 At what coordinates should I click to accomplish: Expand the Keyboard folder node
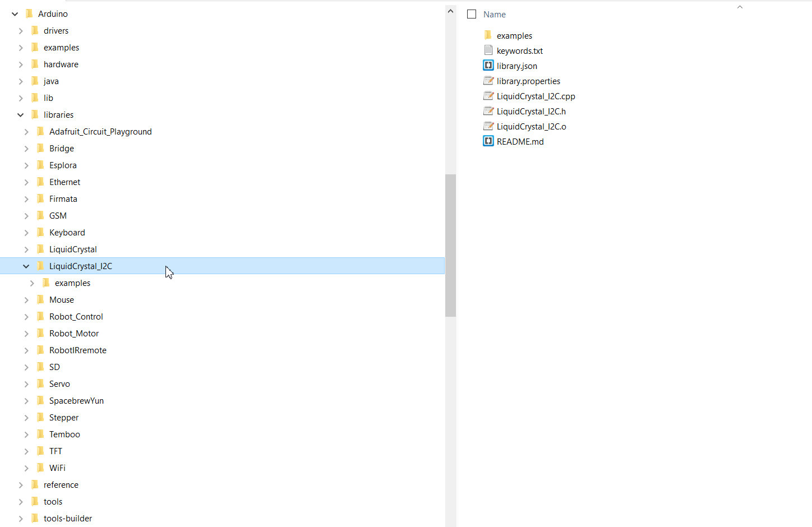coord(26,233)
